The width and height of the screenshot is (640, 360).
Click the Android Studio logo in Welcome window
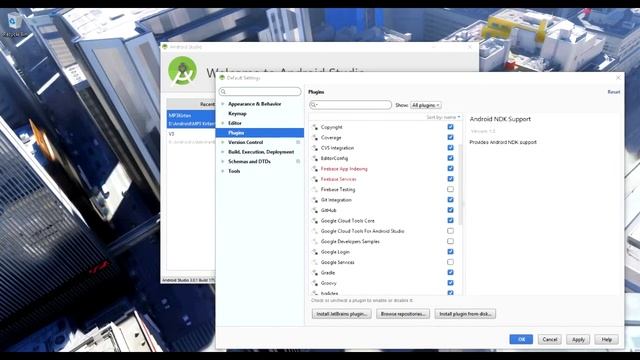point(182,71)
